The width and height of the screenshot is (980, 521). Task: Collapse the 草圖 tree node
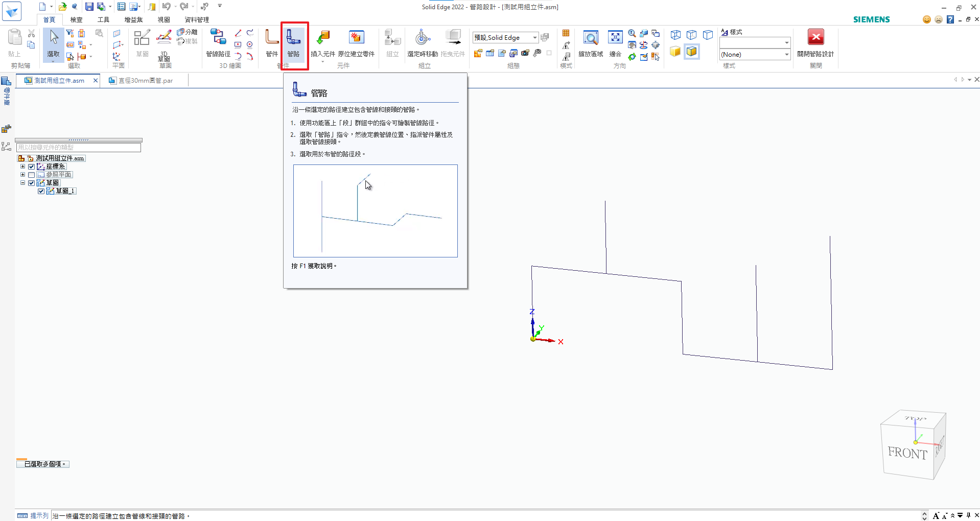(x=22, y=183)
